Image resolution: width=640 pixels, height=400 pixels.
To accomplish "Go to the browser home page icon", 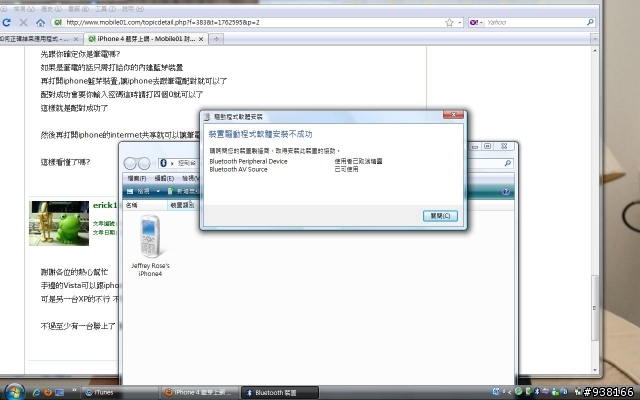I will pos(40,23).
